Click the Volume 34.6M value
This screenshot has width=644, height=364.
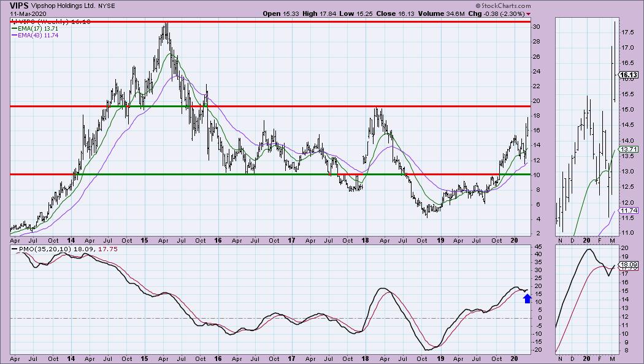[x=441, y=13]
